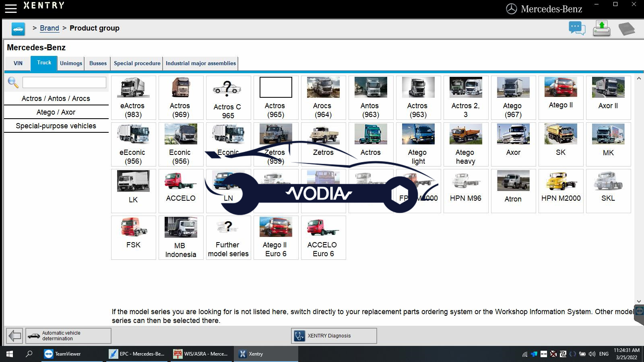Select the FSK truck tile
644x362 pixels.
coord(134,238)
